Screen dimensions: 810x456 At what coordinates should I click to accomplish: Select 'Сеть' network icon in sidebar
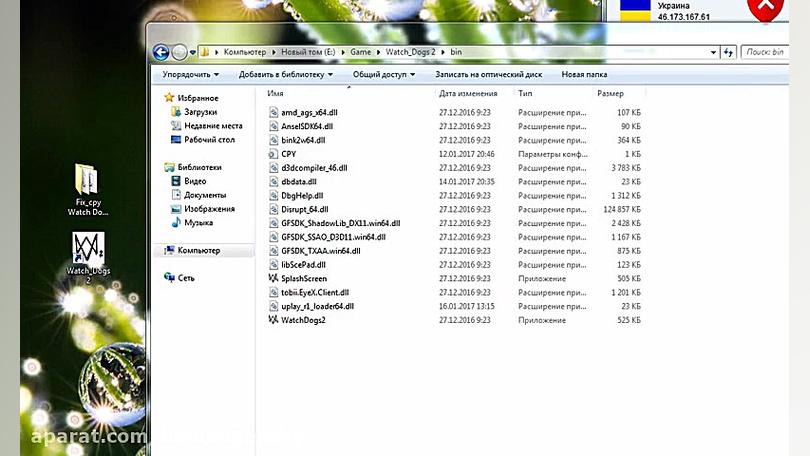pyautogui.click(x=169, y=277)
